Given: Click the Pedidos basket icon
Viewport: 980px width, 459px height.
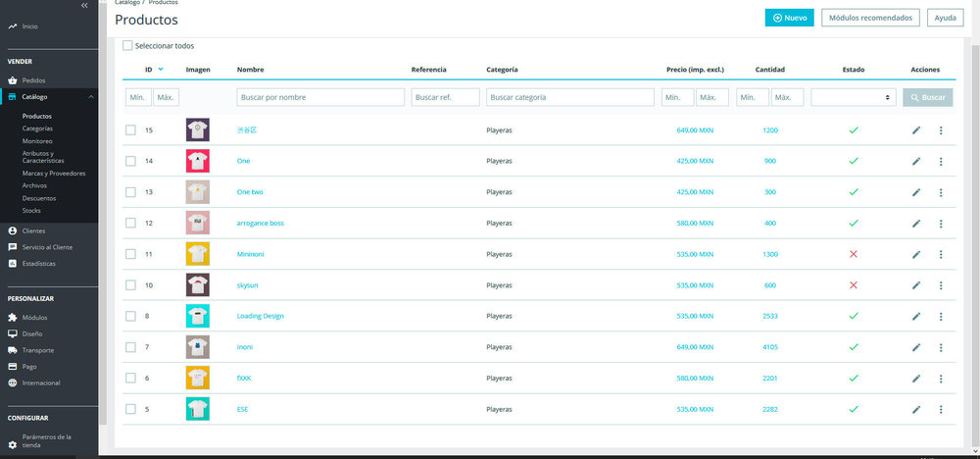Looking at the screenshot, I should click(13, 80).
